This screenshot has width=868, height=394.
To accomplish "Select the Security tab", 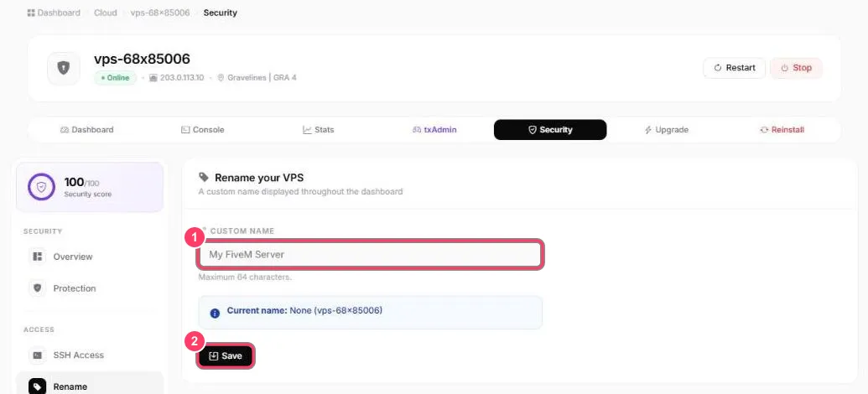I will coord(550,130).
